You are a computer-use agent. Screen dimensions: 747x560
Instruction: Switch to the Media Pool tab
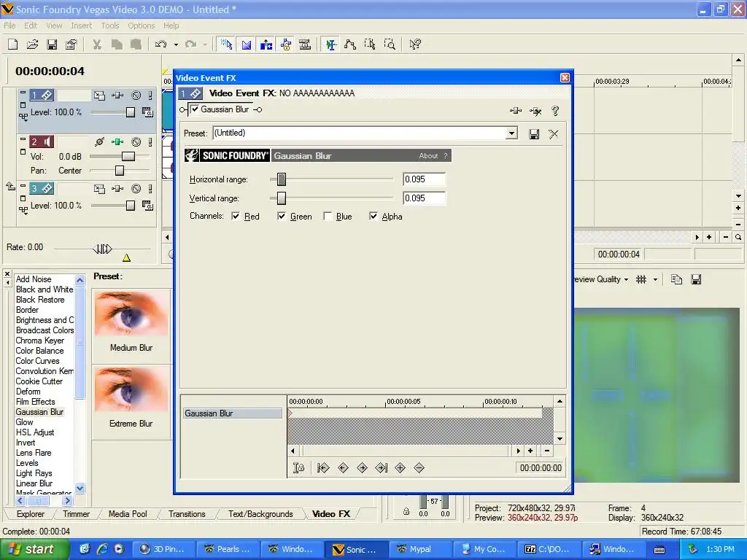(128, 514)
